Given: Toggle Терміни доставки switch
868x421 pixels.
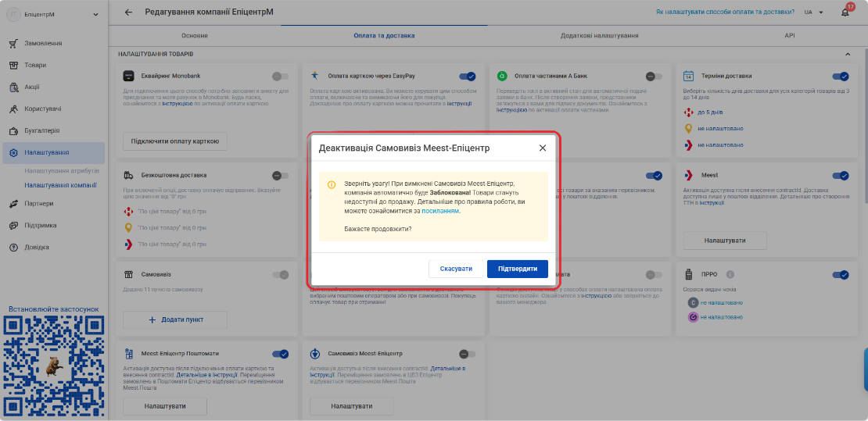Looking at the screenshot, I should (841, 77).
